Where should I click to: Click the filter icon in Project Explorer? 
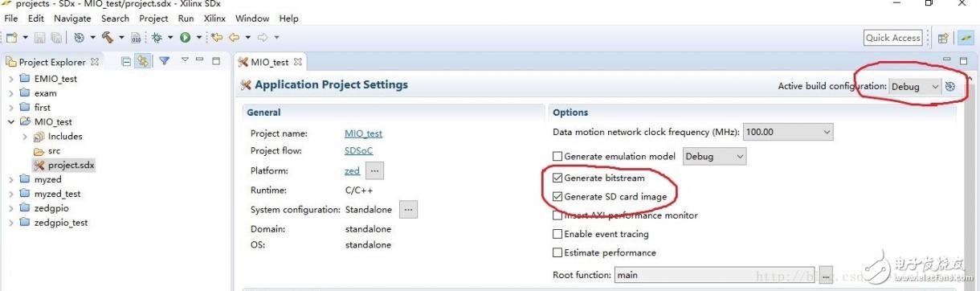(x=164, y=61)
